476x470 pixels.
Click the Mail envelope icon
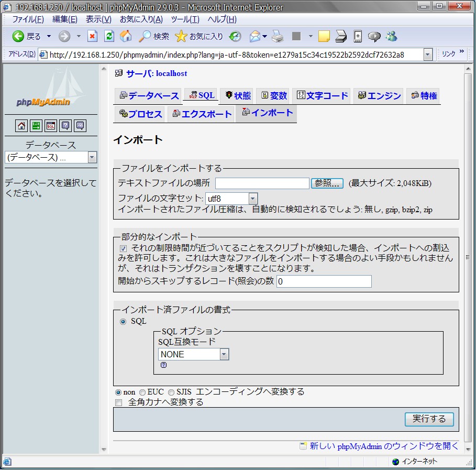(x=255, y=37)
